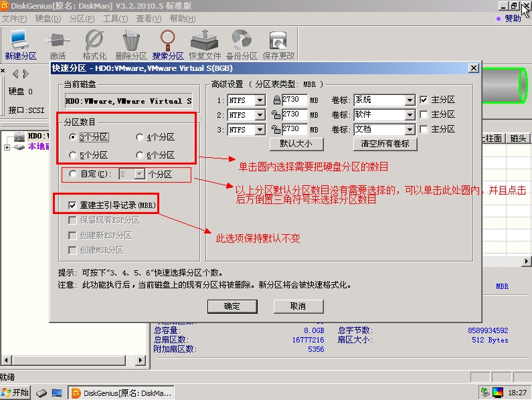Click DiskGenius taskbar window button

(x=121, y=393)
